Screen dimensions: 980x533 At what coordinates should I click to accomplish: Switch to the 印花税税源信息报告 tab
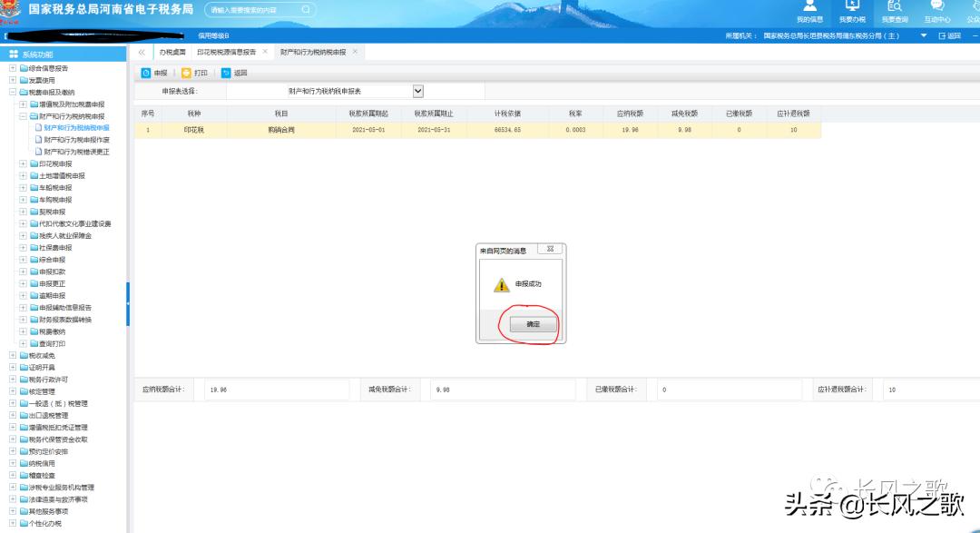(x=226, y=52)
